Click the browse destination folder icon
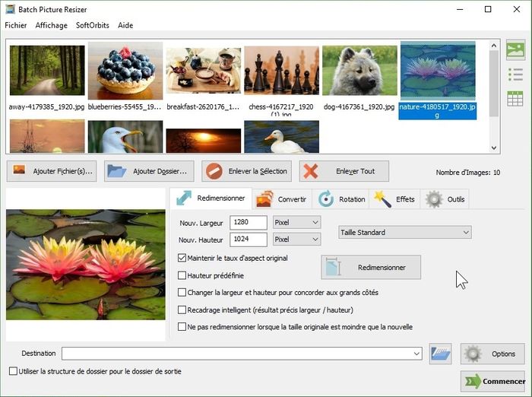 tap(440, 354)
